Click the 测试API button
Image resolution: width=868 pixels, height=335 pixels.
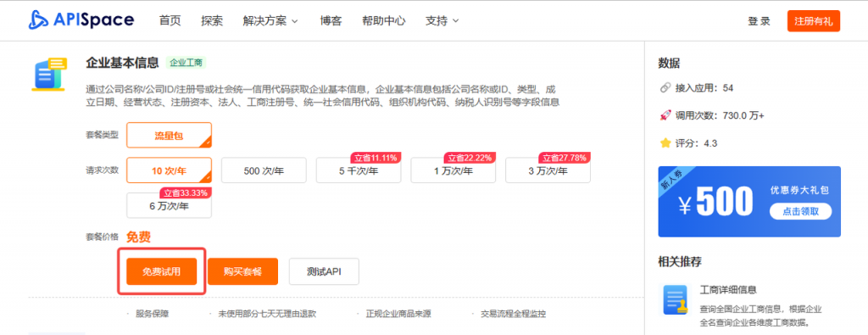324,271
